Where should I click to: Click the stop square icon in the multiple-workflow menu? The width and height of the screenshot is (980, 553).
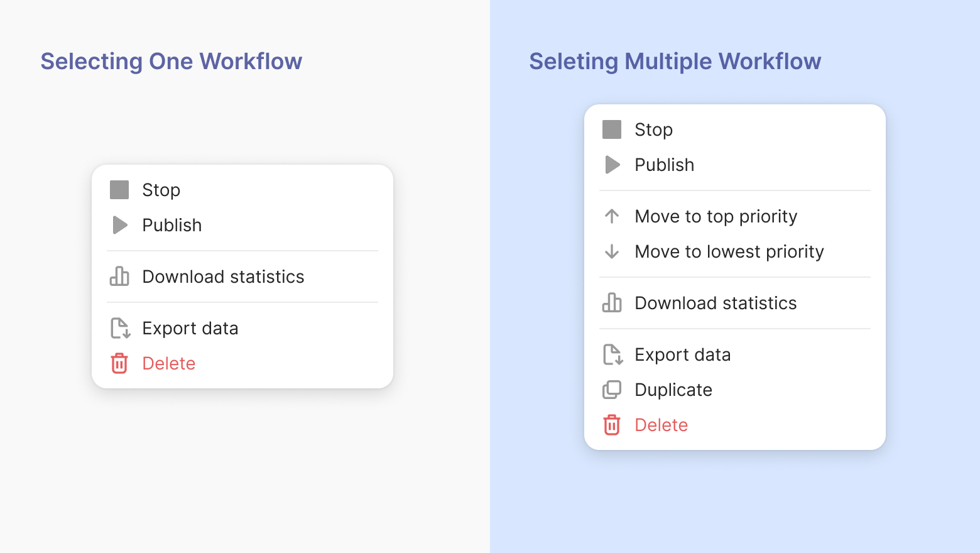click(612, 129)
